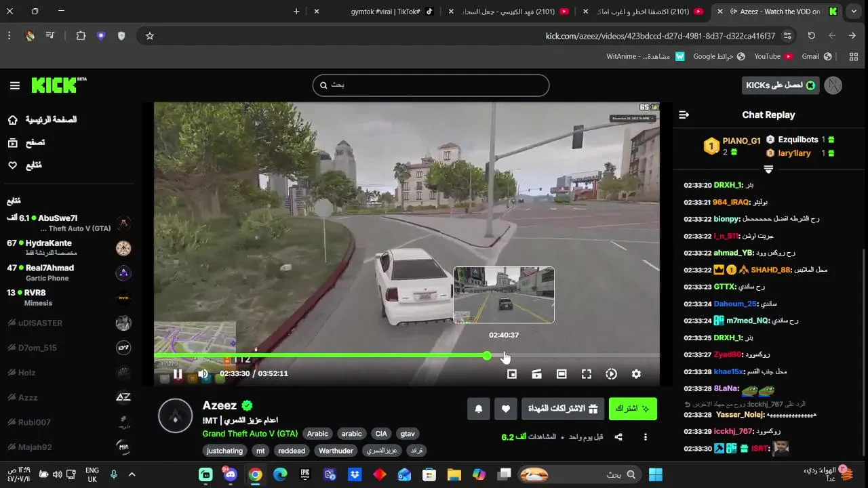The height and width of the screenshot is (488, 868).
Task: Select the reddead tag
Action: pos(292,451)
